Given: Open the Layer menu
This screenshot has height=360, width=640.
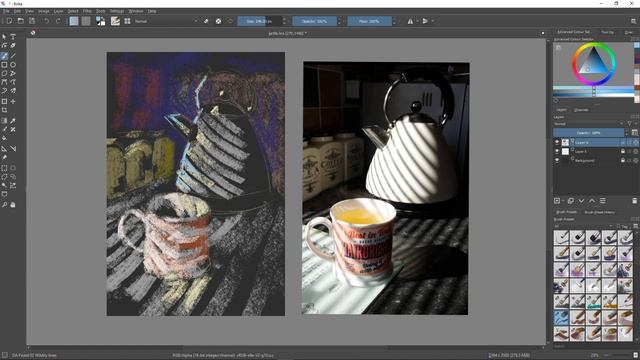Looking at the screenshot, I should [58, 11].
